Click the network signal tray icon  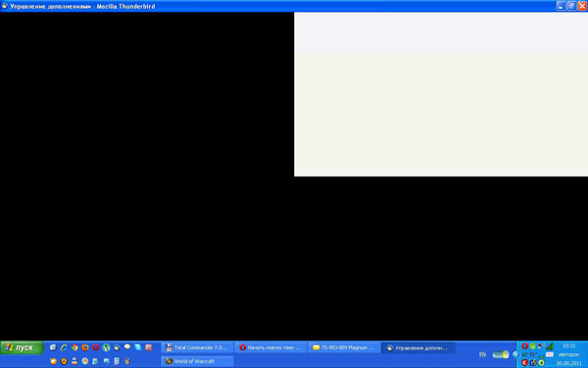pyautogui.click(x=550, y=345)
